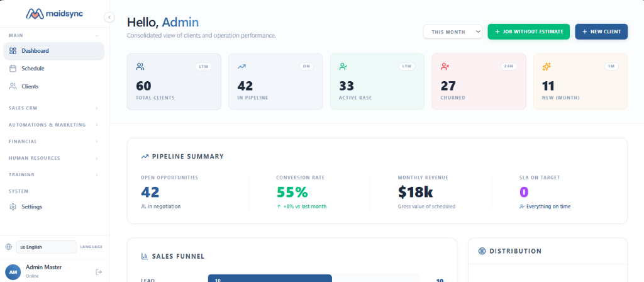Click the Clients people icon in sidebar
Image resolution: width=644 pixels, height=282 pixels.
click(x=13, y=86)
